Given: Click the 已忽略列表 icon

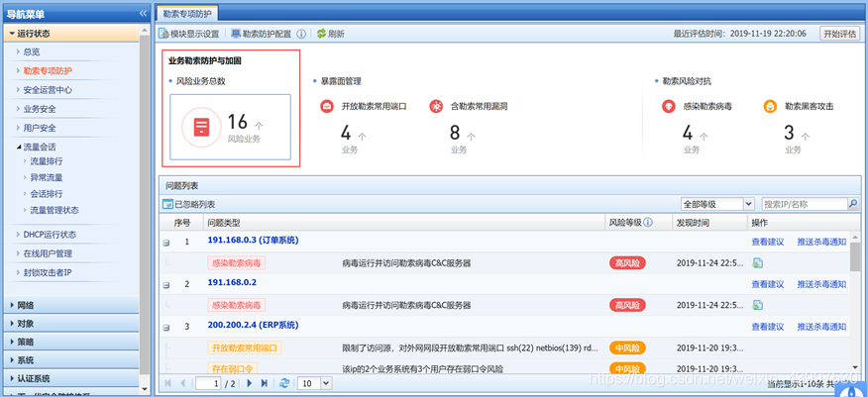Looking at the screenshot, I should 167,204.
